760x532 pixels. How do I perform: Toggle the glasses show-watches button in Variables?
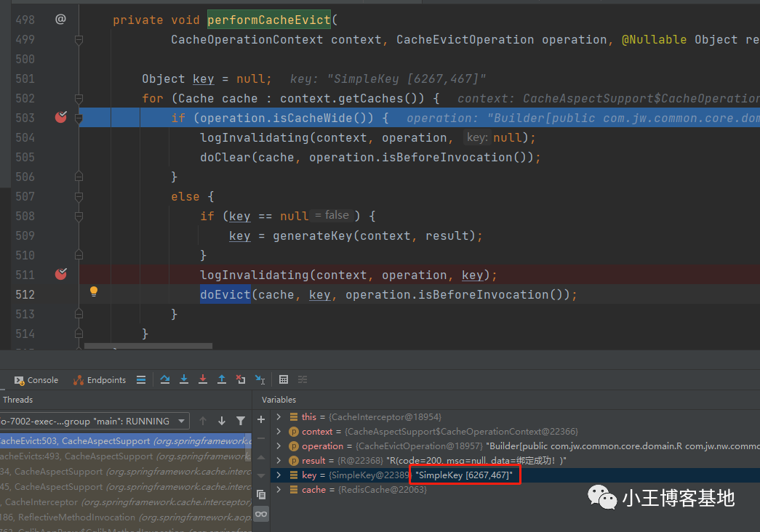[261, 514]
